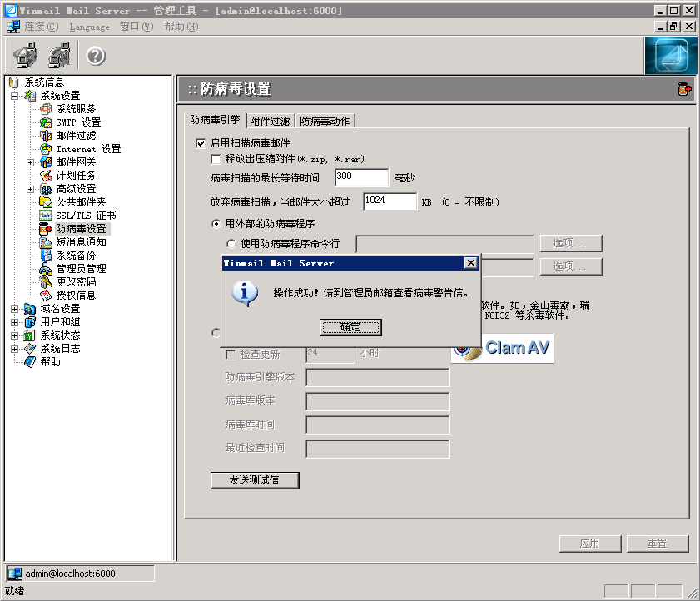Viewport: 700px width, 601px height.
Task: Go to SSL/TLS 证书 settings
Action: coord(85,216)
